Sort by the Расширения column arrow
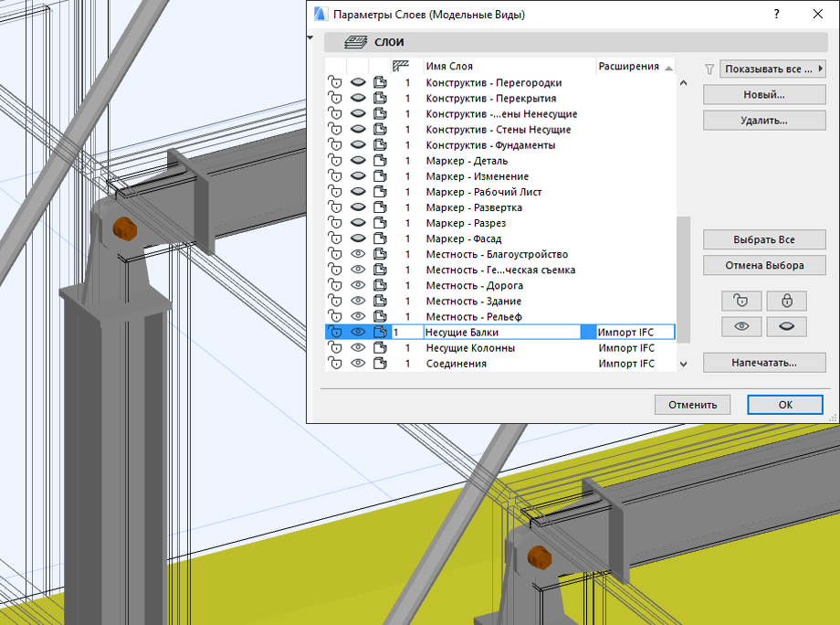The height and width of the screenshot is (625, 840). (x=668, y=68)
